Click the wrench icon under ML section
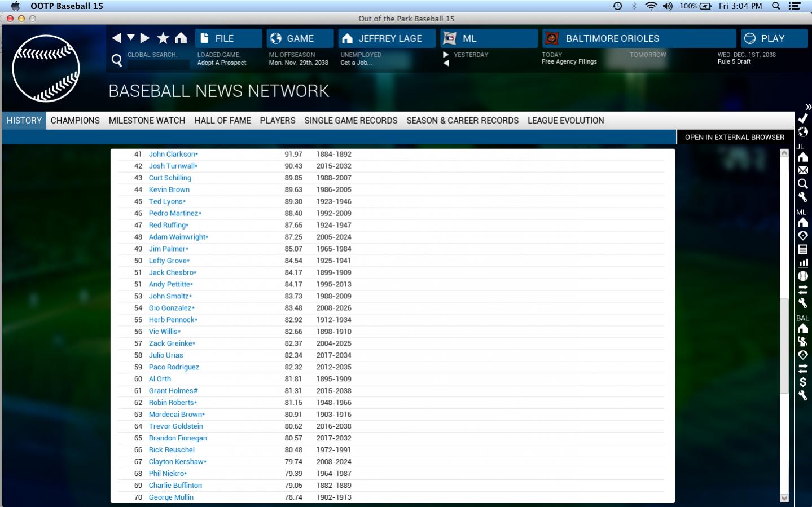 (803, 303)
